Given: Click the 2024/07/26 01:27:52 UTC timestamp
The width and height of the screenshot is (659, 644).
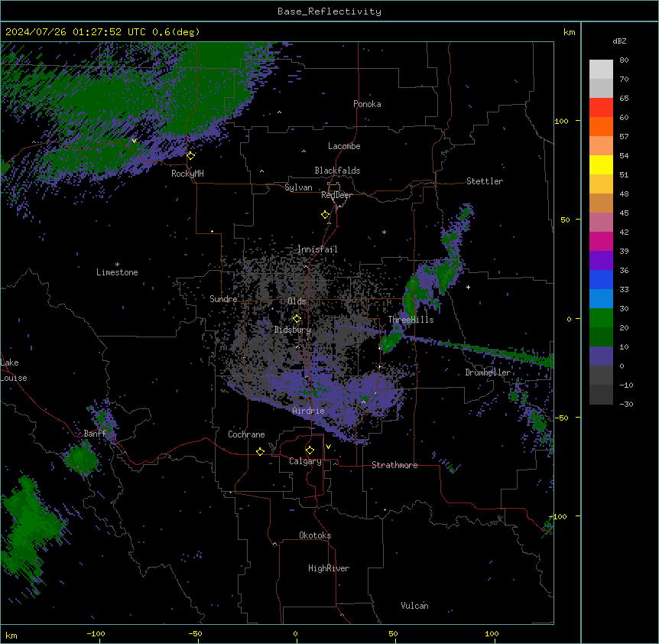Looking at the screenshot, I should click(76, 32).
